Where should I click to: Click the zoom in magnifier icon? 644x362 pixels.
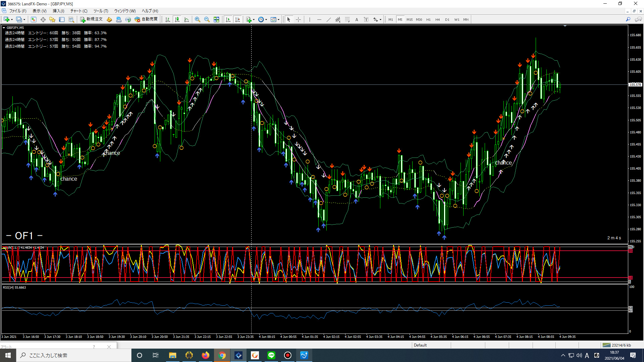[198, 19]
